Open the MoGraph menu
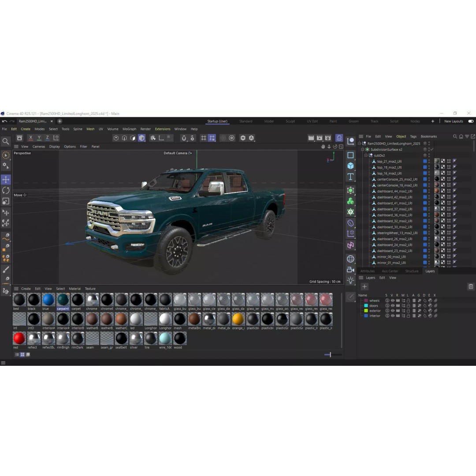 tap(129, 129)
